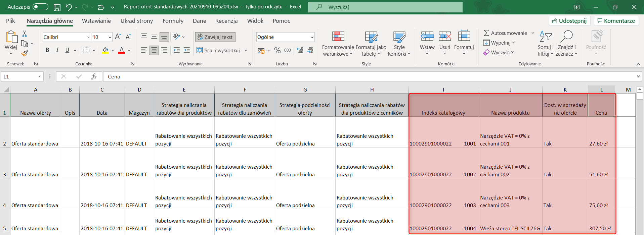Decrease font size with small A icon
644x235 pixels.
pos(128,37)
